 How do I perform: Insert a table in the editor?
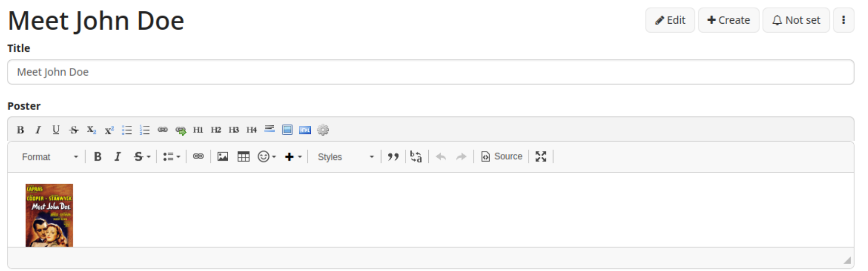(x=244, y=156)
